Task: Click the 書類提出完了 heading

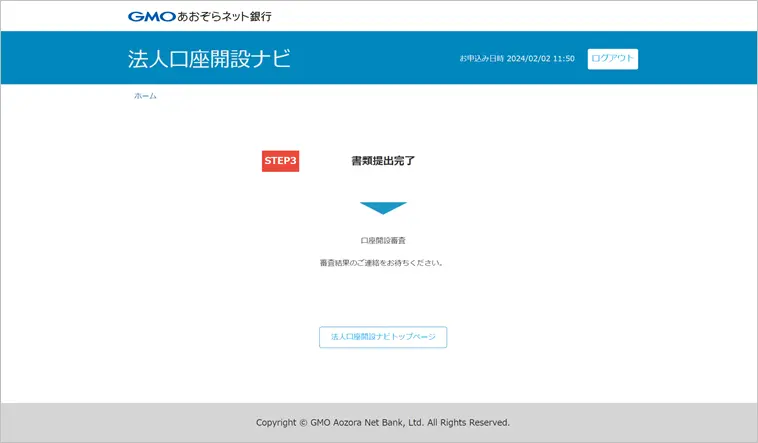Action: click(383, 160)
